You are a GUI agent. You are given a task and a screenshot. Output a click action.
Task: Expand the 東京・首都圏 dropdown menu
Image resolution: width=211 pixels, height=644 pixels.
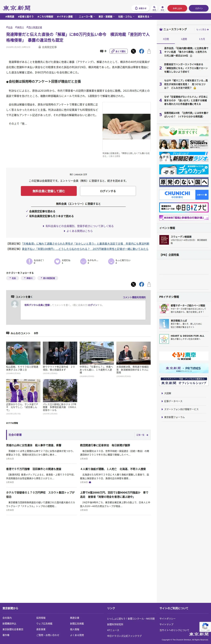[x=107, y=16]
